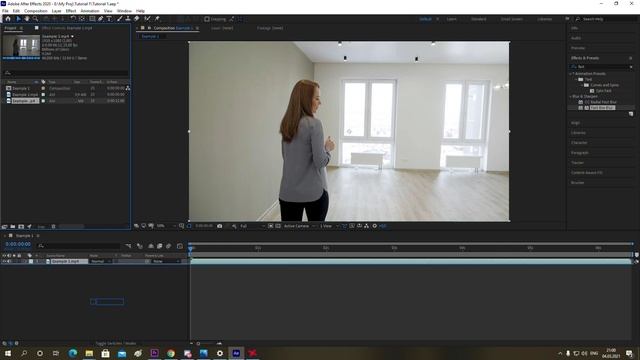Select the Rotation tool
This screenshot has width=640, height=360.
(x=73, y=19)
